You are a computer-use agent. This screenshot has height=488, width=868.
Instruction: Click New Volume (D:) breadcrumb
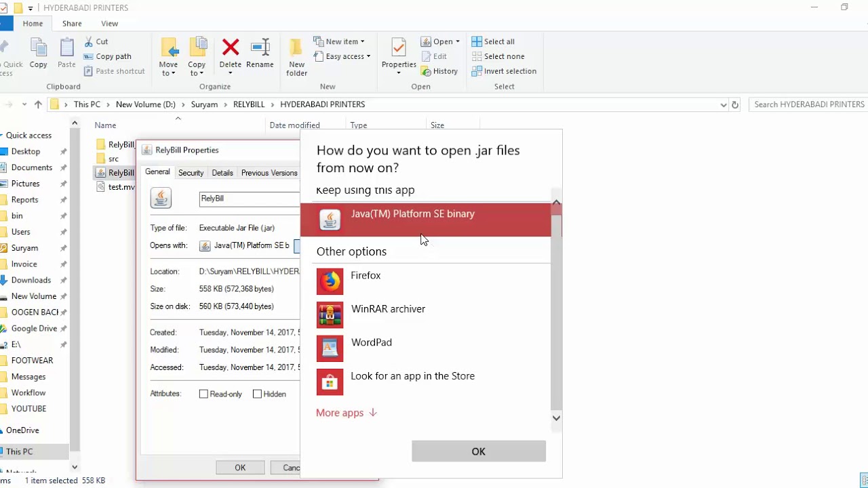pos(145,104)
